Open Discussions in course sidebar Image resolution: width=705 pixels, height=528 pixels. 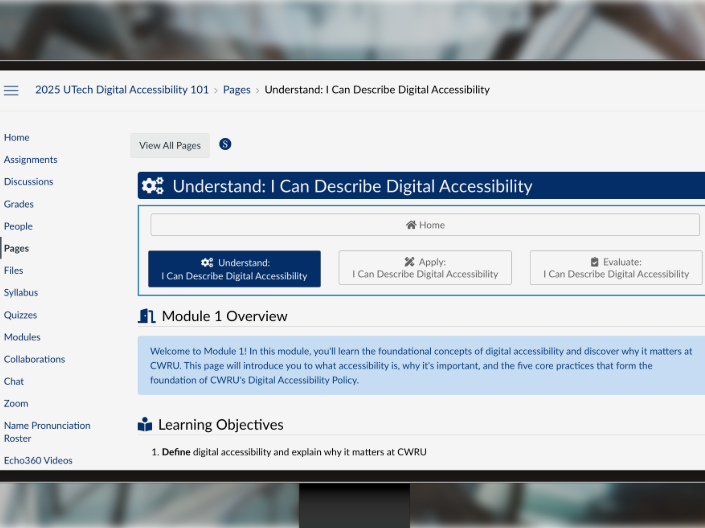click(28, 181)
